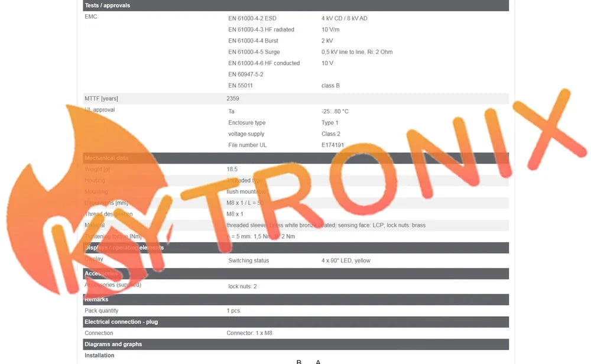Click the 'Installation' subheading
This screenshot has width=591, height=364.
tap(99, 355)
